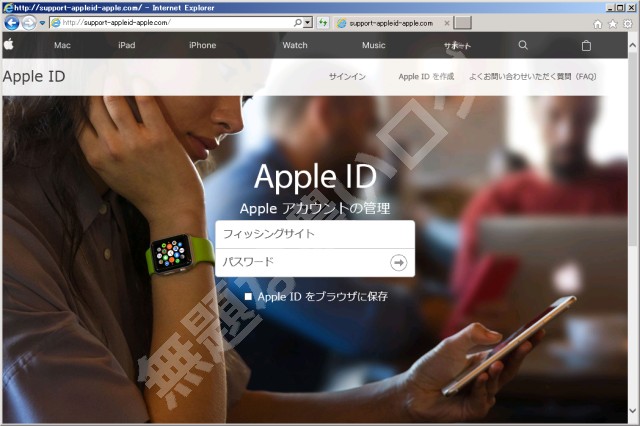This screenshot has height=426, width=640.
Task: Close the Internet Explorer window
Action: tap(631, 7)
